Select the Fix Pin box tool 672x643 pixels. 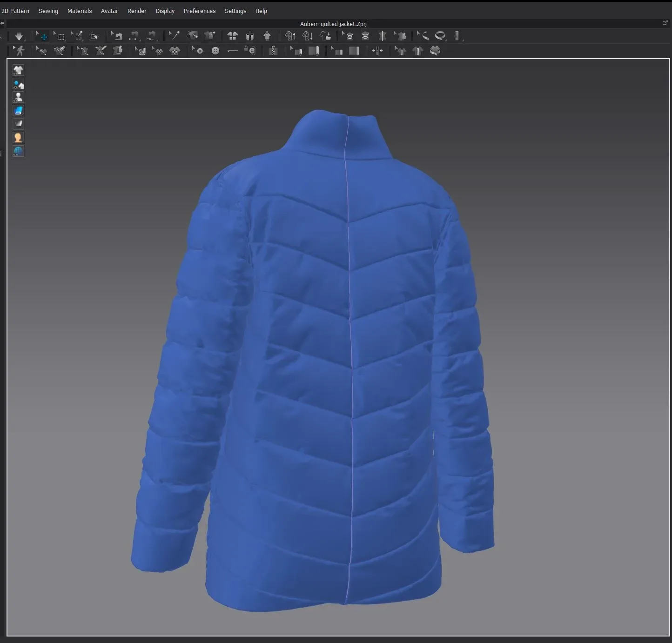coord(77,36)
